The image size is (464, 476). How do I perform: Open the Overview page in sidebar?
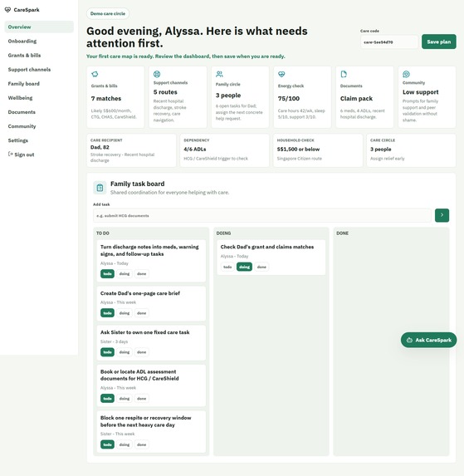pos(39,27)
